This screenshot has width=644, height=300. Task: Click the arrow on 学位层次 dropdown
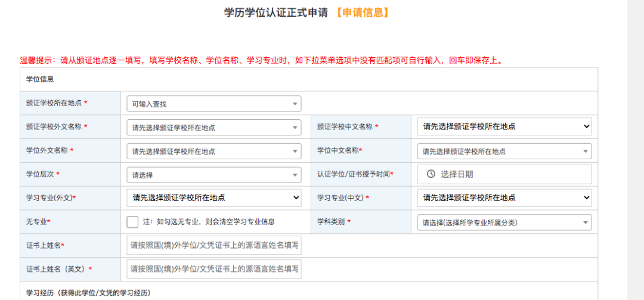click(295, 175)
